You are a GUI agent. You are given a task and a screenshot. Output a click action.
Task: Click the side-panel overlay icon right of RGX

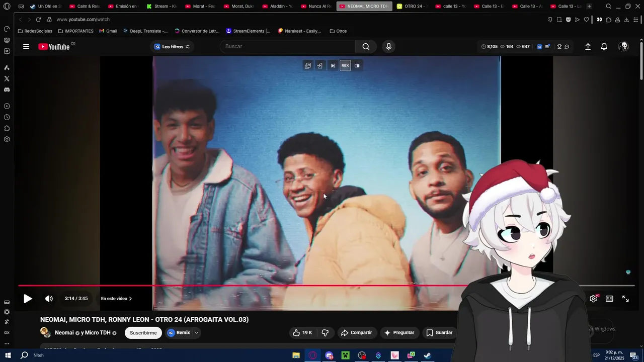tap(357, 65)
